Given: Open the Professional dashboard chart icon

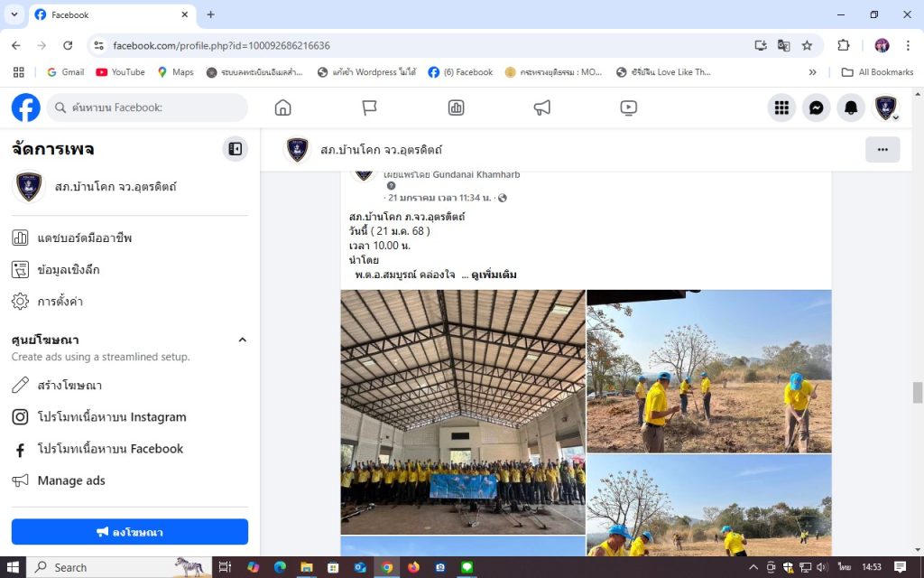Looking at the screenshot, I should coord(456,107).
